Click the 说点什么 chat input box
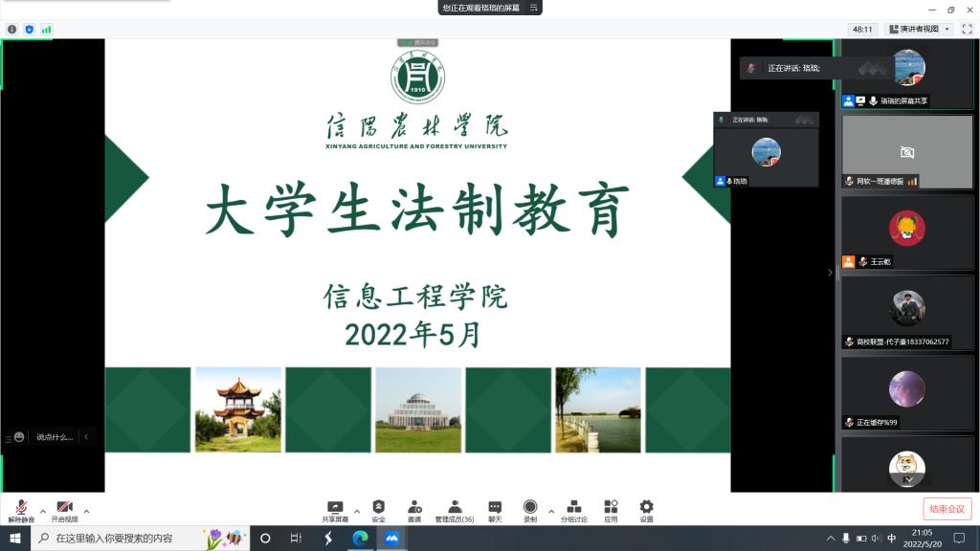Viewport: 980px width, 551px height. click(55, 437)
